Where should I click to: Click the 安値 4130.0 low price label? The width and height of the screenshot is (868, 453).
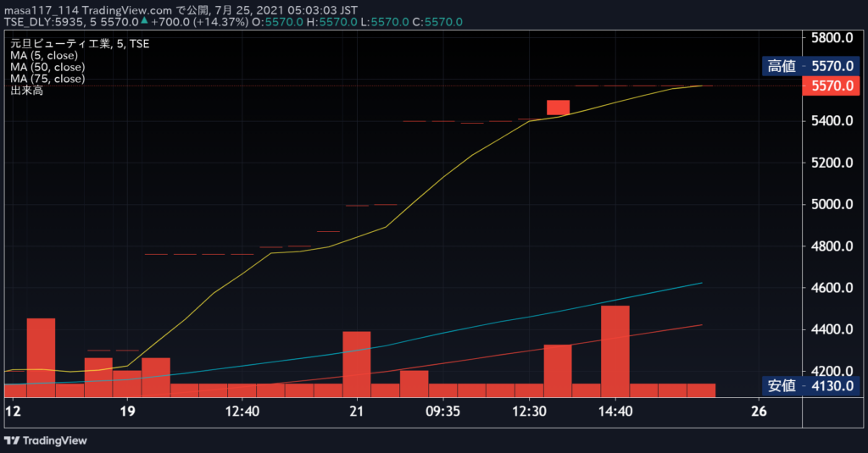click(810, 385)
